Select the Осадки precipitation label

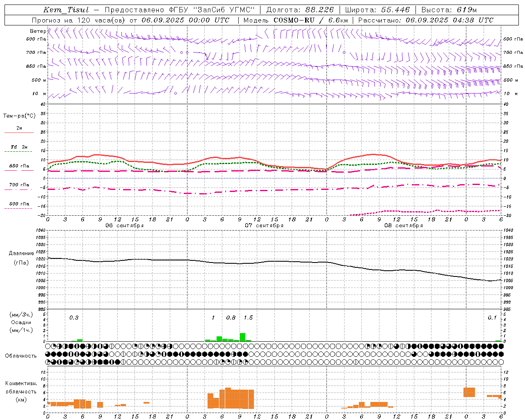[x=21, y=322]
